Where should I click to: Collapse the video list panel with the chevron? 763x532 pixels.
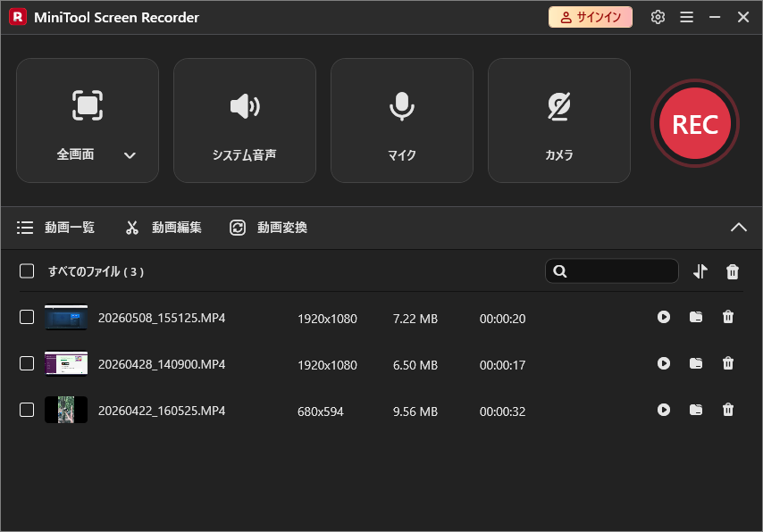click(739, 227)
